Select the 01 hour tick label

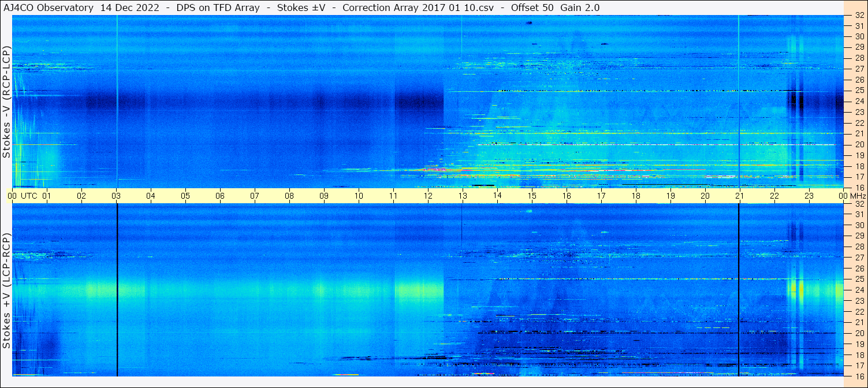47,196
